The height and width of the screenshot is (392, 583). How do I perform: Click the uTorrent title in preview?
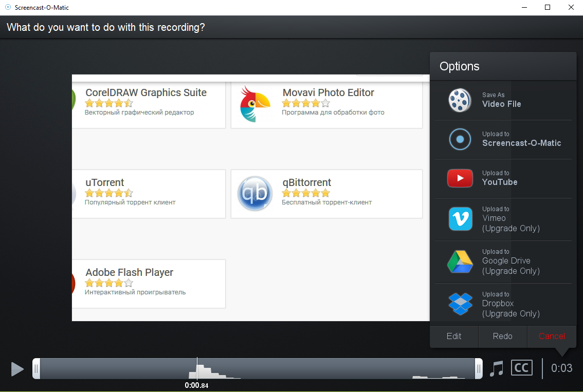point(105,182)
